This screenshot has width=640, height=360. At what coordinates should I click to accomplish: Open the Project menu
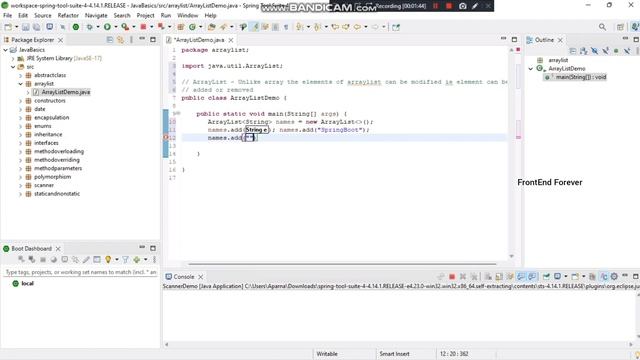(145, 16)
